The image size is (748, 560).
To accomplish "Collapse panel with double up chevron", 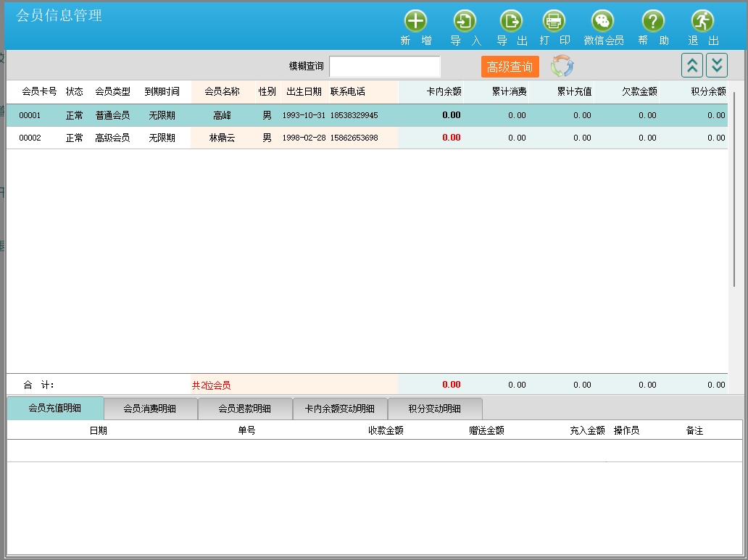I will [692, 66].
